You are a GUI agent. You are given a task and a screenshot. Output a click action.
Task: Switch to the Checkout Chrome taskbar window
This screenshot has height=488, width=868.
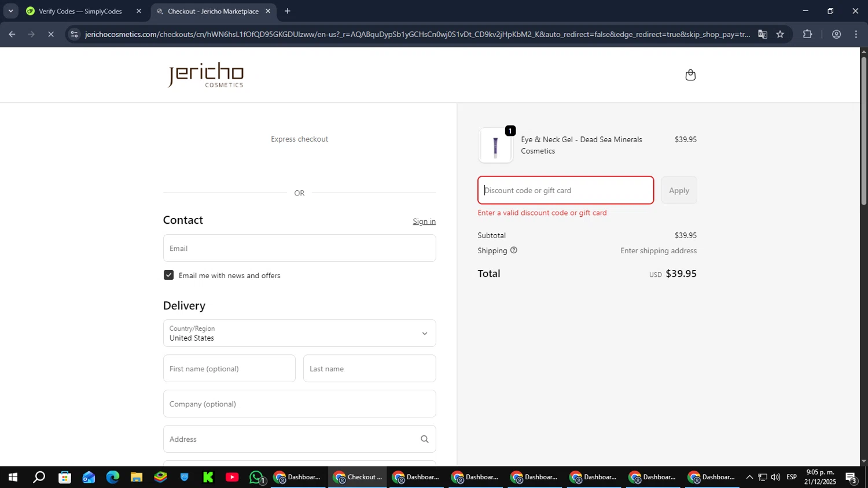point(358,477)
